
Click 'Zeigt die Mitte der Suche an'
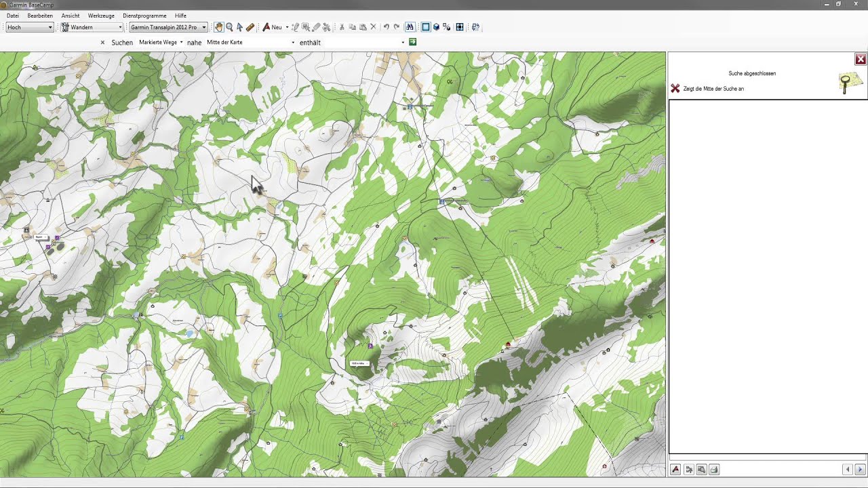pyautogui.click(x=713, y=89)
